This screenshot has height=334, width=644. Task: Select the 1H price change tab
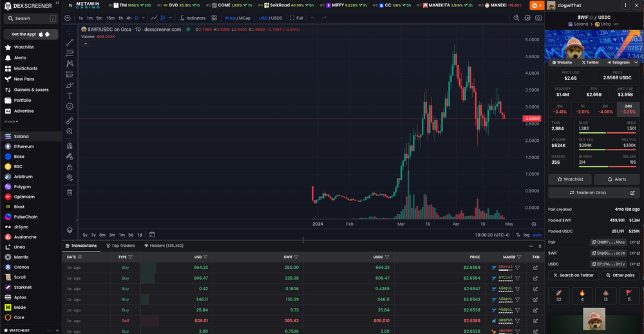[x=582, y=109]
